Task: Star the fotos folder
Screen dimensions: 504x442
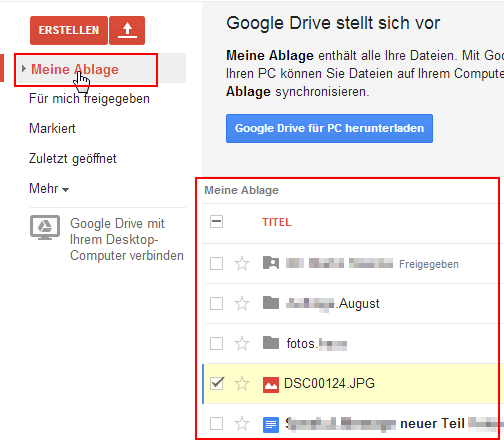Action: pyautogui.click(x=242, y=343)
